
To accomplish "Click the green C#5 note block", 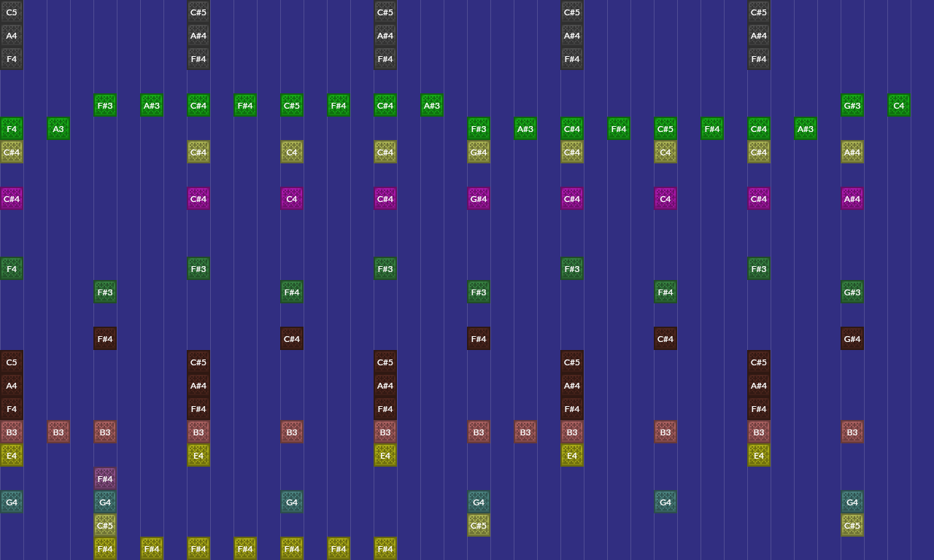I will [x=291, y=105].
